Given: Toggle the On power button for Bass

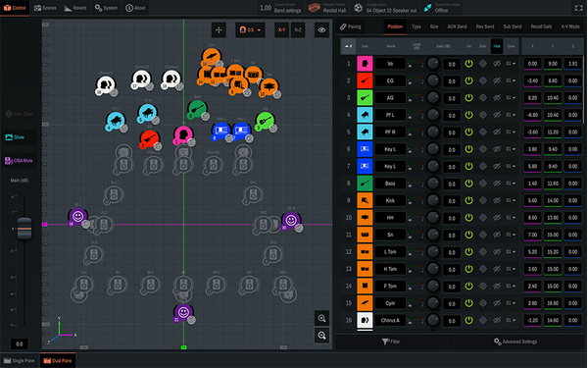Looking at the screenshot, I should click(468, 184).
